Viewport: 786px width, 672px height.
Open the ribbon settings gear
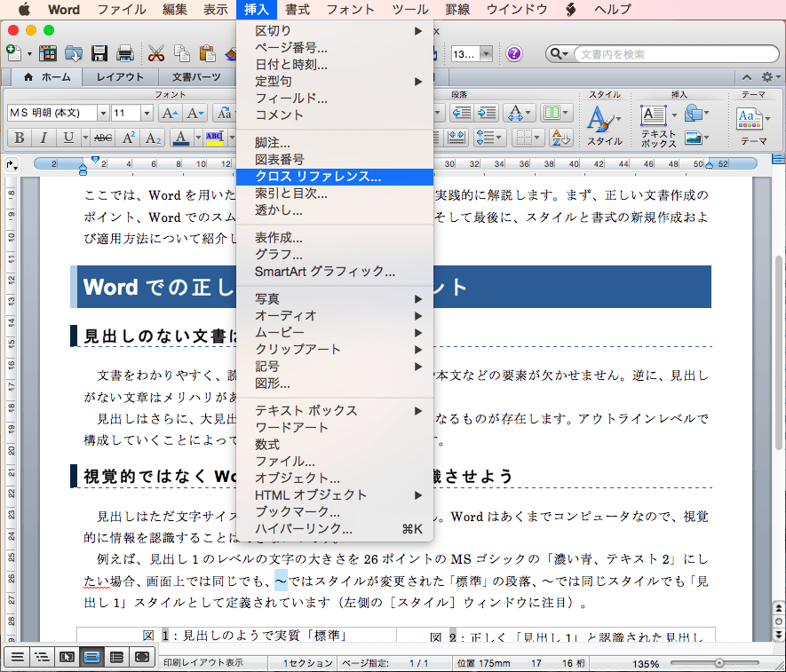[x=768, y=77]
